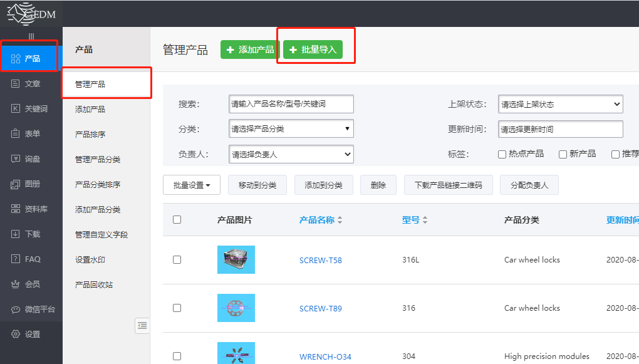Click the 微信平台 chat bubble icon

[x=16, y=309]
